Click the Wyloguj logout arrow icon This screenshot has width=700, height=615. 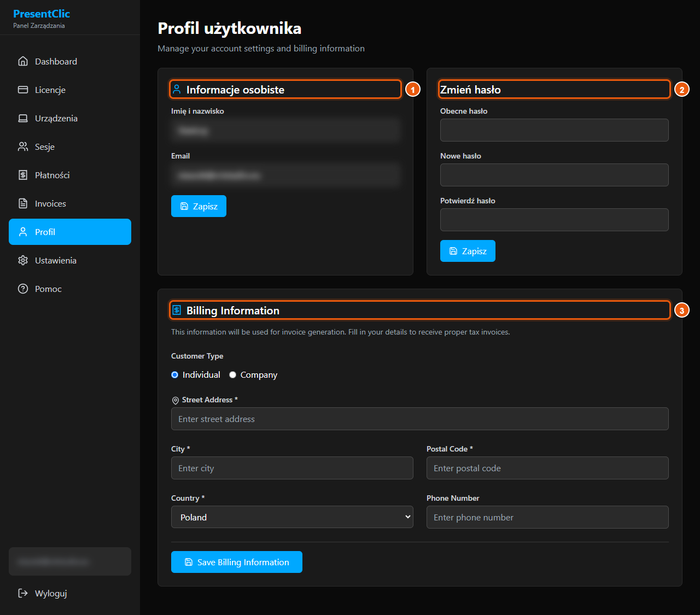(x=23, y=593)
